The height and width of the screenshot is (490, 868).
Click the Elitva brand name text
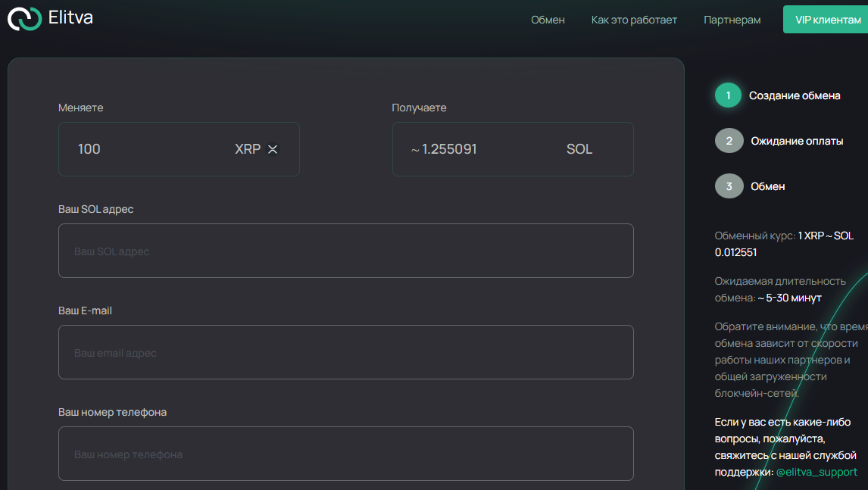tap(70, 17)
